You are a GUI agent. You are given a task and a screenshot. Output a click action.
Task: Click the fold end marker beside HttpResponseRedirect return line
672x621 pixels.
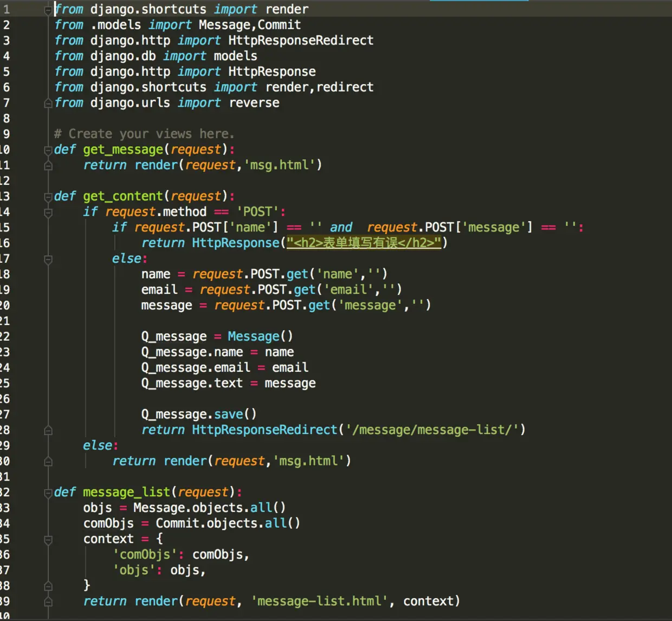[48, 431]
